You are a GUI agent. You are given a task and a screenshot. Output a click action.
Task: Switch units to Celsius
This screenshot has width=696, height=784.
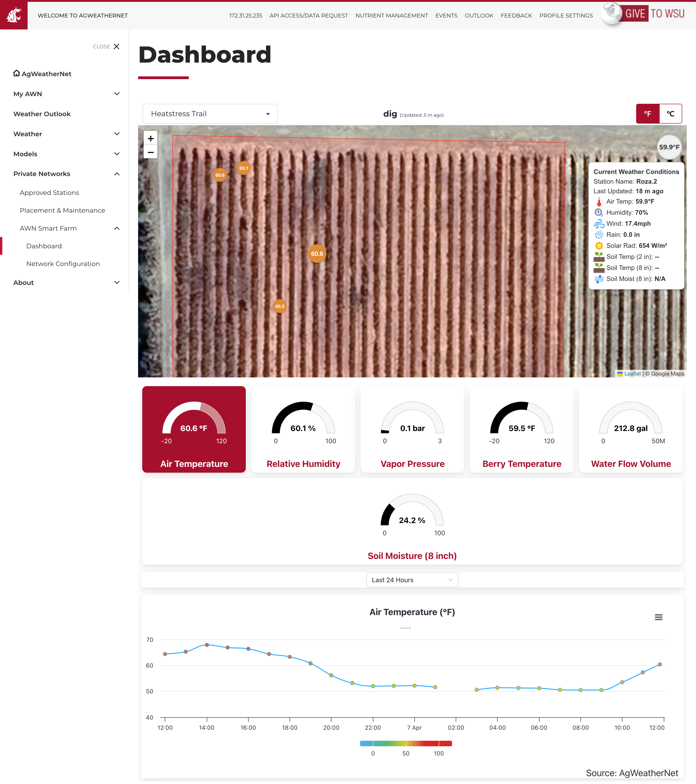(670, 113)
